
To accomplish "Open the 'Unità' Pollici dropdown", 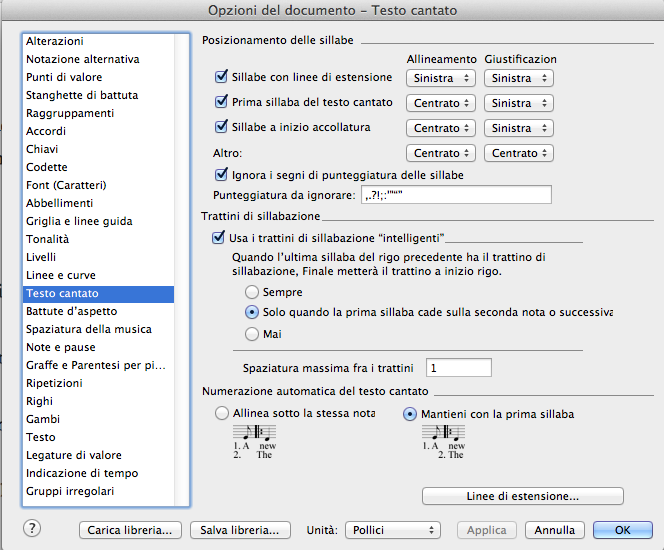I will [392, 529].
